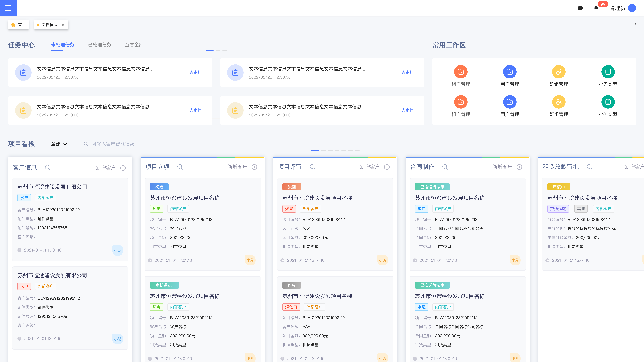Click 去审批 on bottom-left task card

pos(196,110)
